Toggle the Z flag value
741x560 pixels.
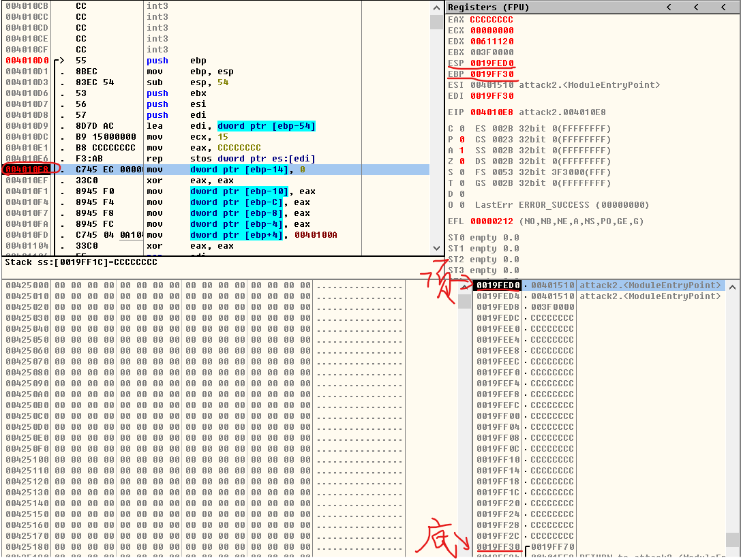coord(461,161)
